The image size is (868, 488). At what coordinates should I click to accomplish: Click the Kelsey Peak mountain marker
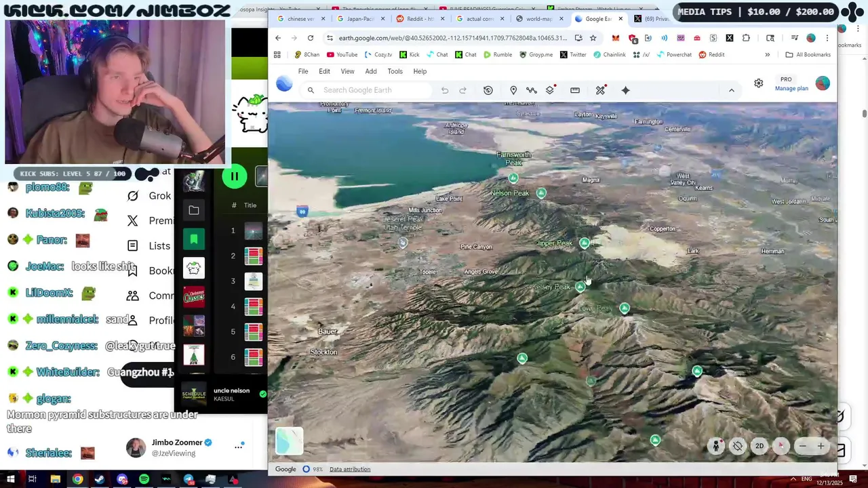point(580,287)
